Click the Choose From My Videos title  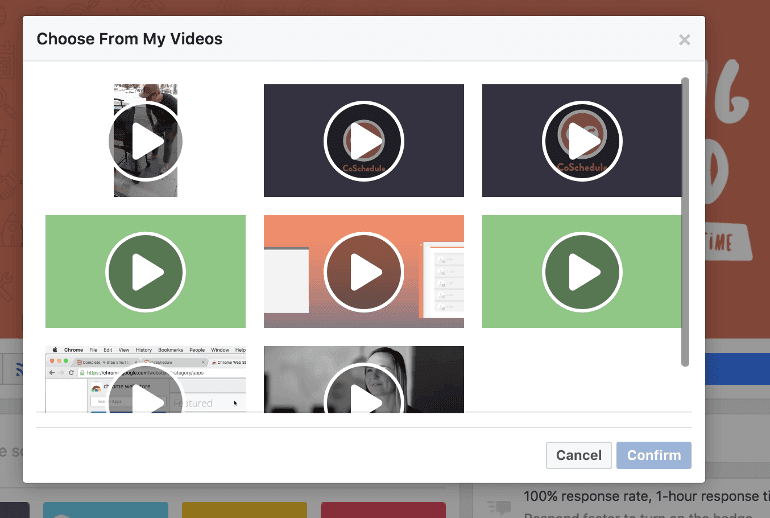(129, 39)
